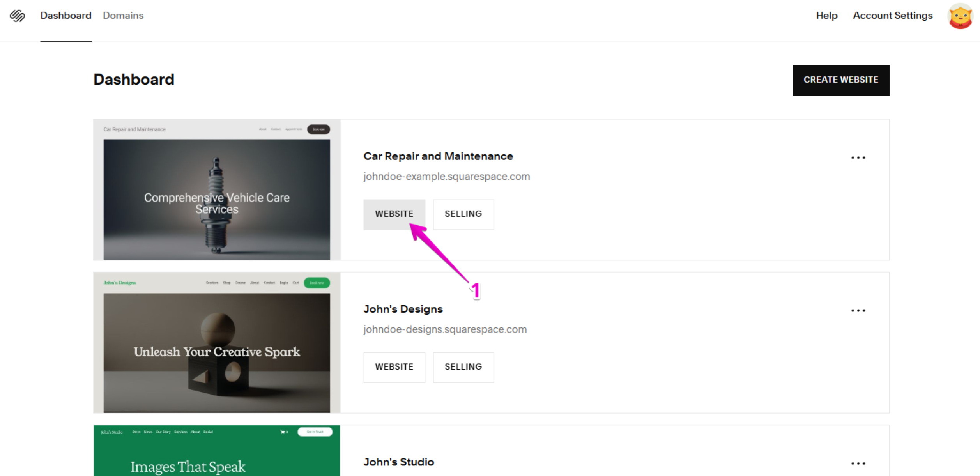
Task: Open the Help link
Action: (x=826, y=16)
